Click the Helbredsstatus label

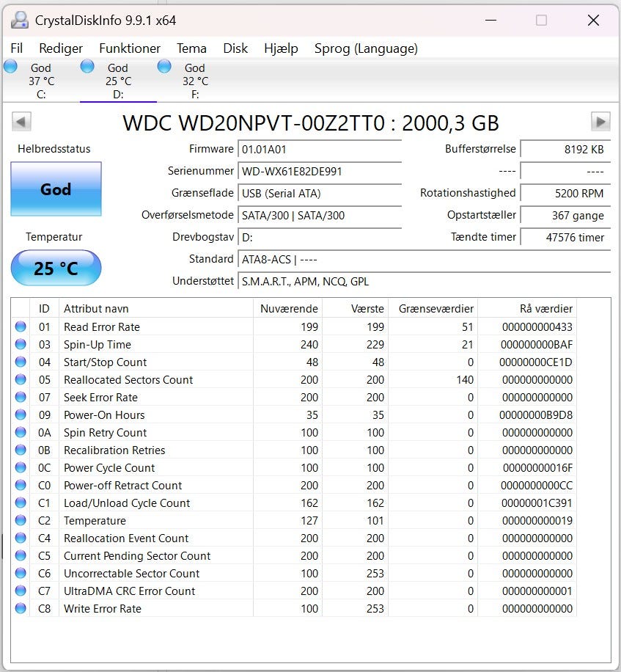tap(54, 149)
